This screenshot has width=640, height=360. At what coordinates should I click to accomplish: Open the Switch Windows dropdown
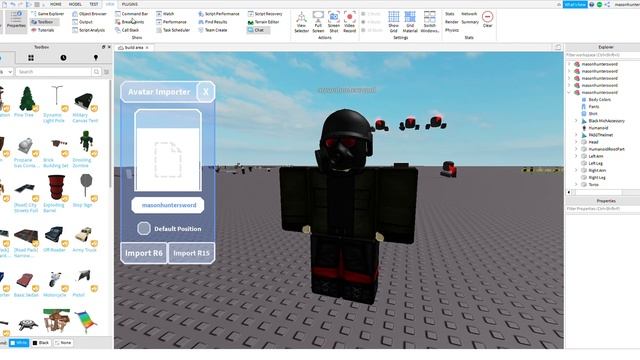429,22
